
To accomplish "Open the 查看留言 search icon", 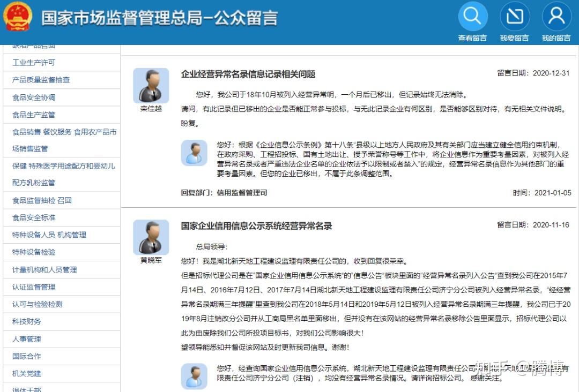I will click(473, 16).
